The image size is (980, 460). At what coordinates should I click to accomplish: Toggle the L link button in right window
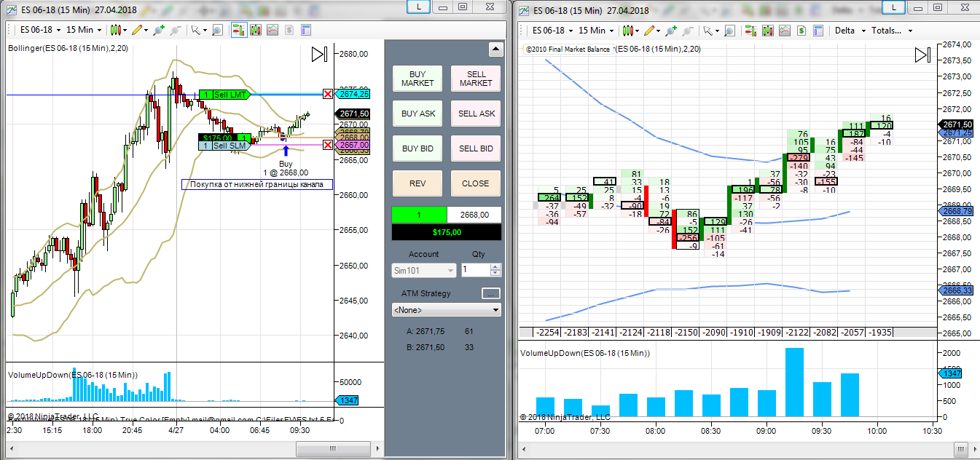click(x=893, y=7)
